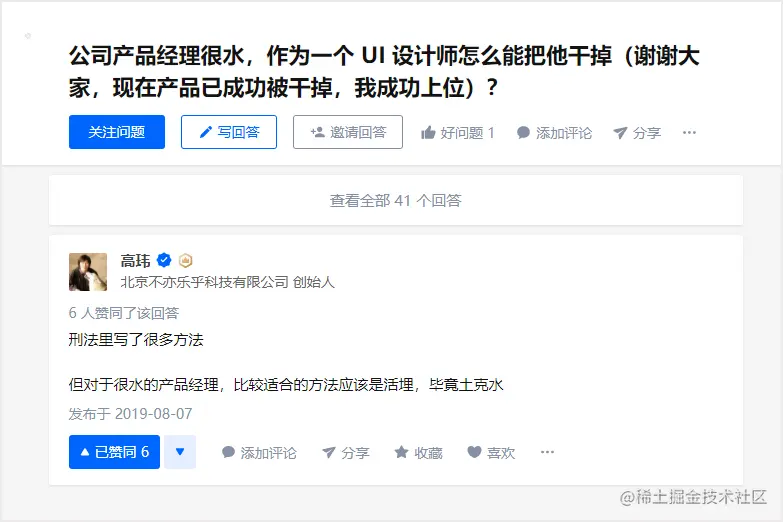
Task: Click 6 人赞同了该回答 voters text
Action: click(124, 313)
